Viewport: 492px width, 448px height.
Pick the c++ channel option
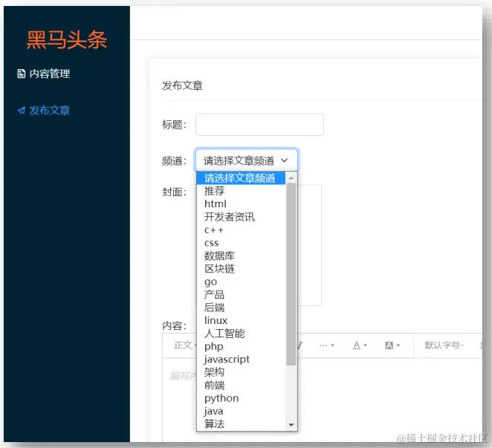tap(241, 230)
